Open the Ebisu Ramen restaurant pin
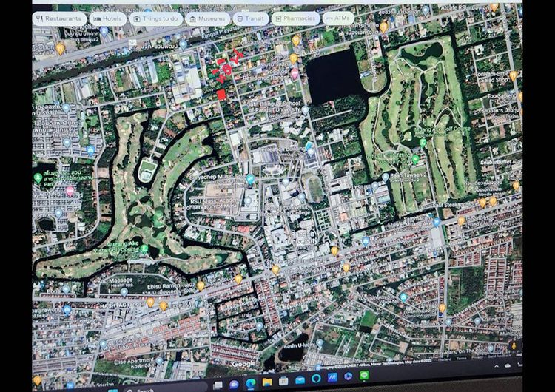The width and height of the screenshot is (555, 392). 201,284
